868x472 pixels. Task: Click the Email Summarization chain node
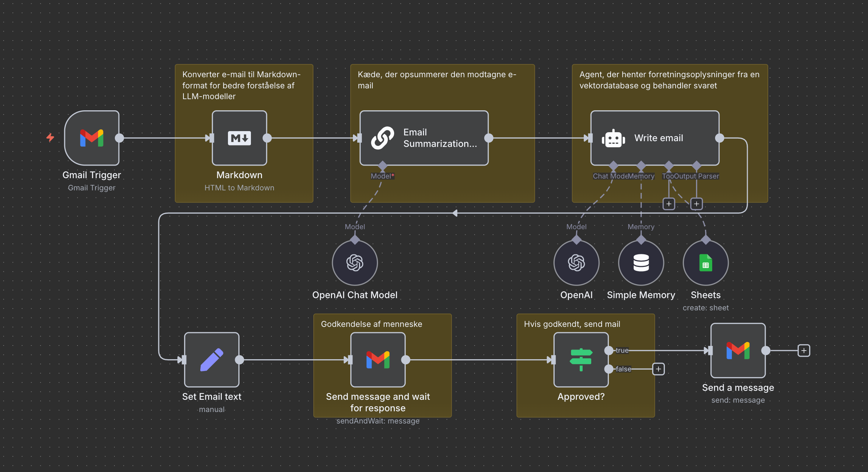[424, 138]
